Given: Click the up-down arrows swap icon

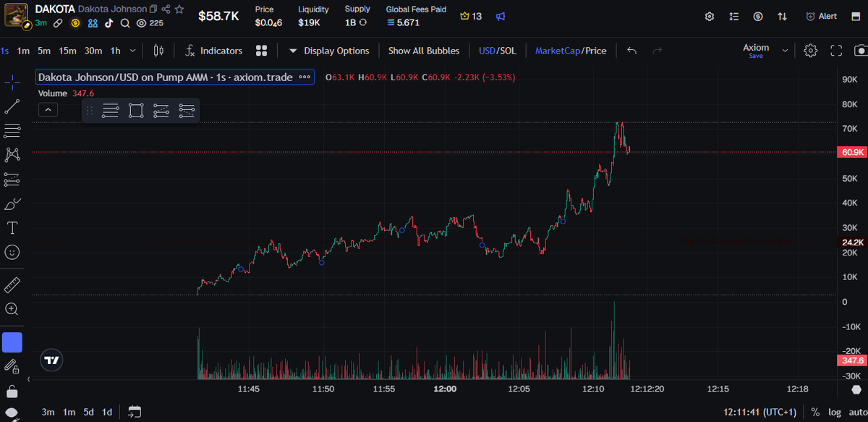Looking at the screenshot, I should coord(783,16).
